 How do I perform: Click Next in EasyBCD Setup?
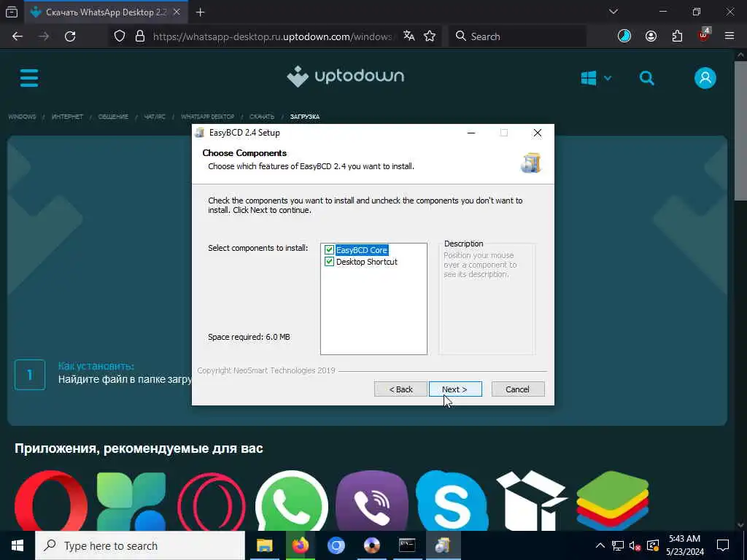pyautogui.click(x=455, y=389)
